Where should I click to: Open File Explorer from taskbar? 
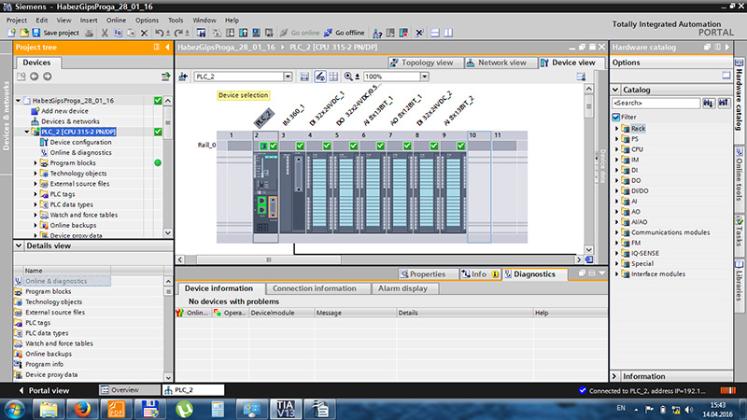(x=48, y=409)
